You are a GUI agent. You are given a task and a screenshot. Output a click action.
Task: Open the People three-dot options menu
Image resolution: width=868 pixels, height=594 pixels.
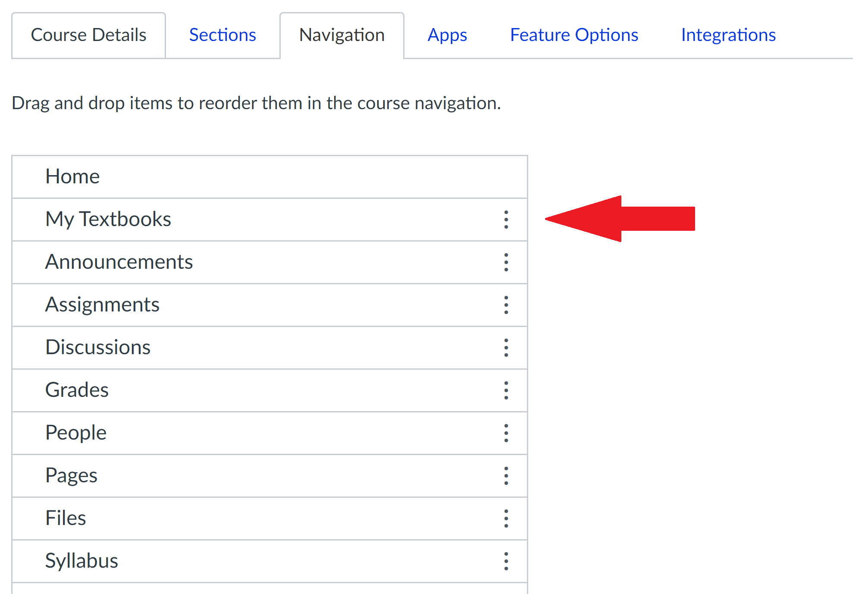pyautogui.click(x=506, y=433)
